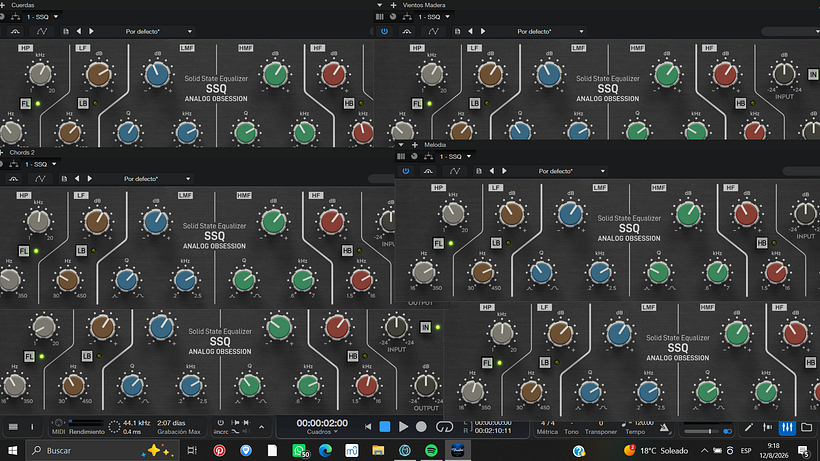
Task: Toggle FL filter button in Cuerdas window
Action: 25,103
